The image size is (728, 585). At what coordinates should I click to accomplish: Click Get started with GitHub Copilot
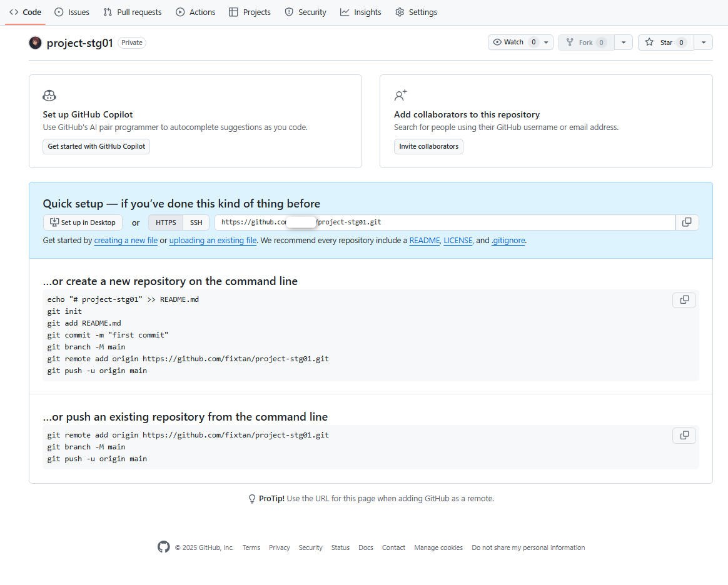pyautogui.click(x=96, y=146)
